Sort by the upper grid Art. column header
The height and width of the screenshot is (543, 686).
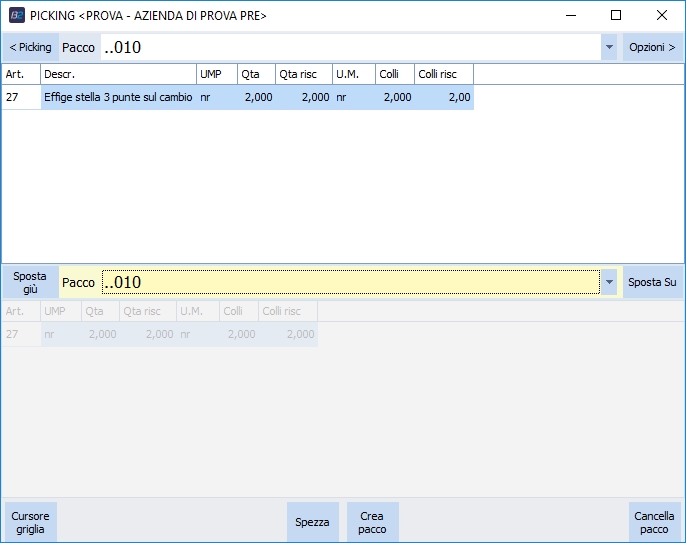(x=21, y=74)
